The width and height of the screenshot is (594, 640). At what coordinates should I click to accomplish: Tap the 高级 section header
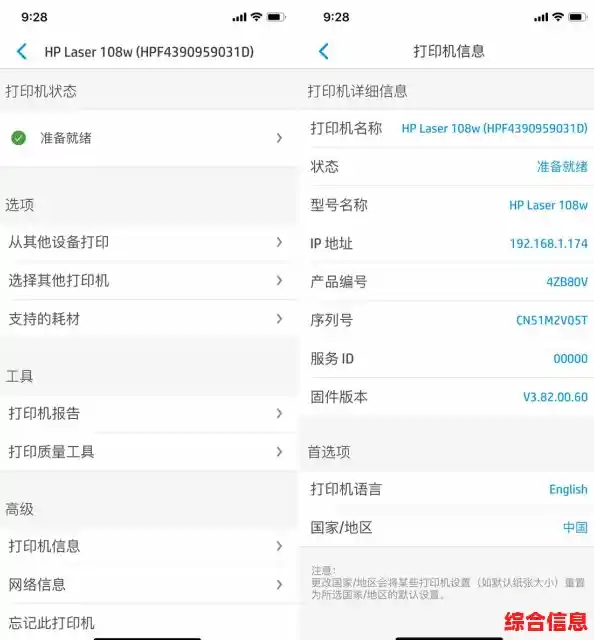coord(19,509)
